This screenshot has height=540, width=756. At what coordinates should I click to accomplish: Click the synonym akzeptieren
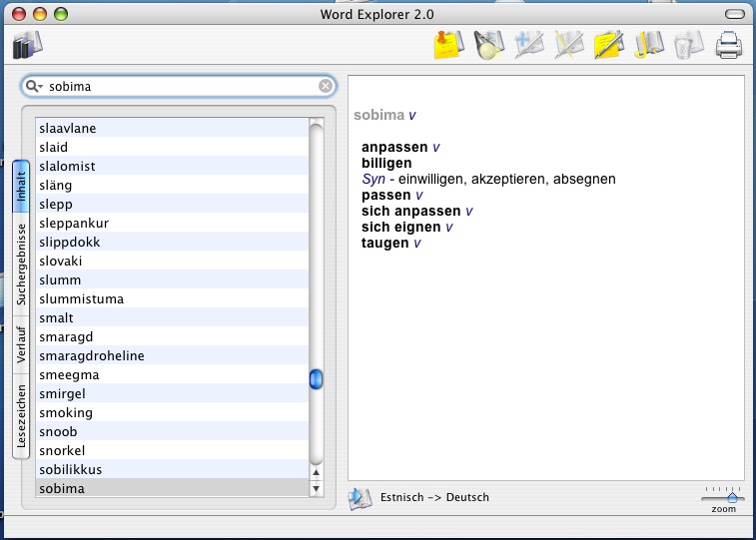click(x=509, y=179)
